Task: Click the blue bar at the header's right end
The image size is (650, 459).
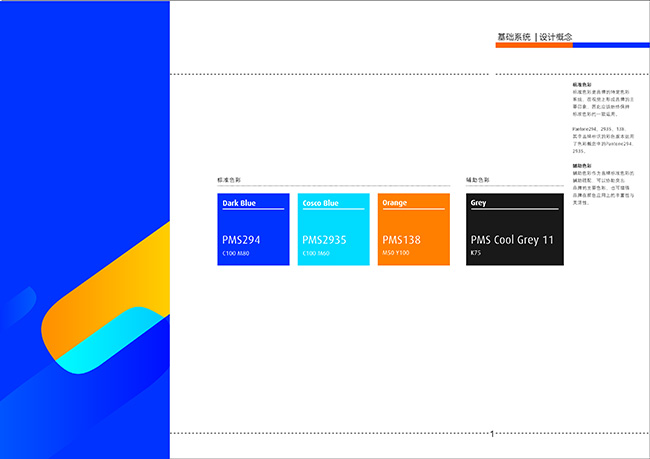Action: (x=610, y=45)
